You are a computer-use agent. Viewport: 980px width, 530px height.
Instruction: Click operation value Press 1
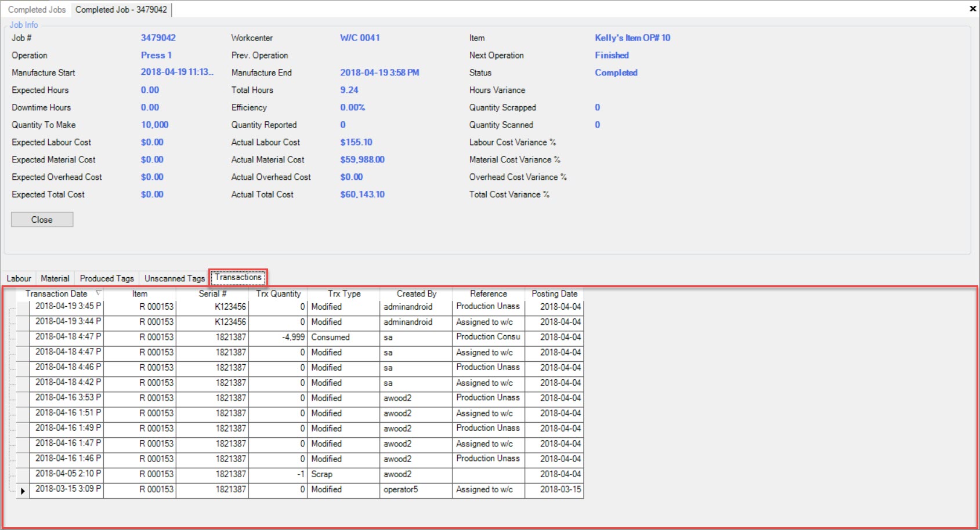click(x=156, y=55)
